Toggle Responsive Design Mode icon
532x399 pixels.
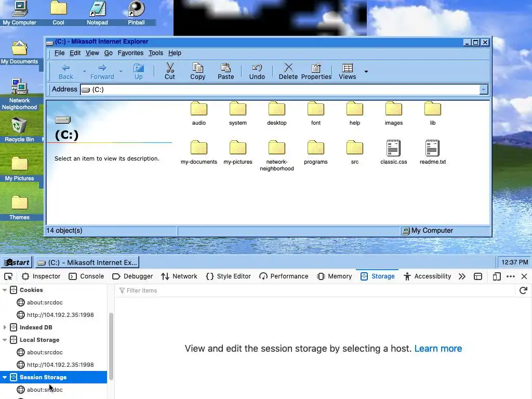pos(497,276)
